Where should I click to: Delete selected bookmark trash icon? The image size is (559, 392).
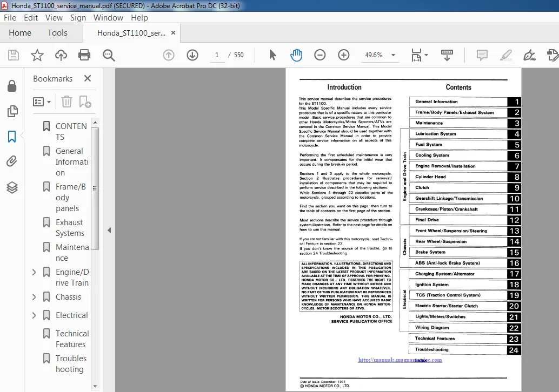coord(66,102)
